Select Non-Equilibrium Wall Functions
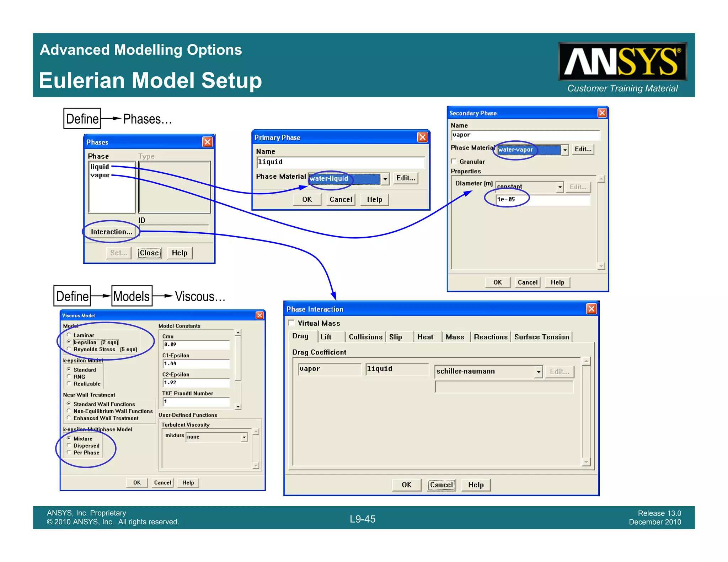 69,411
